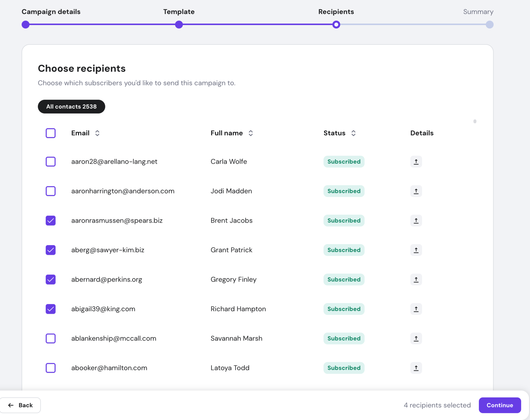Go to the Campaign details step
The height and width of the screenshot is (420, 530).
25,25
